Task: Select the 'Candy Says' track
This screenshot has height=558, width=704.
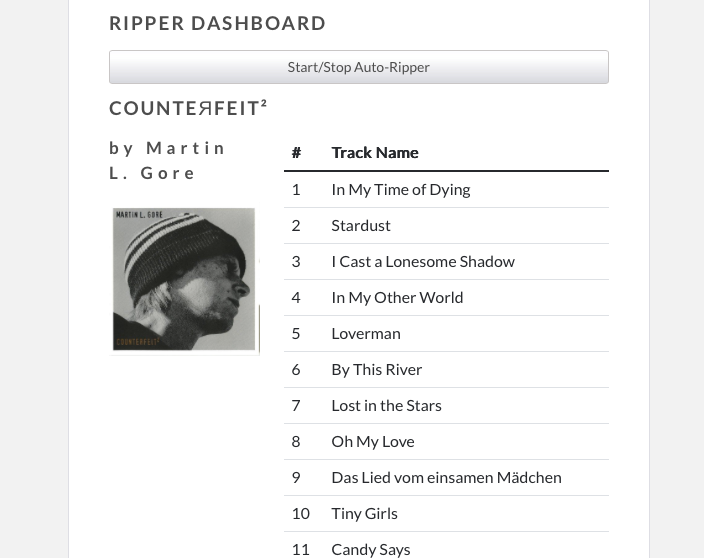Action: 371,548
